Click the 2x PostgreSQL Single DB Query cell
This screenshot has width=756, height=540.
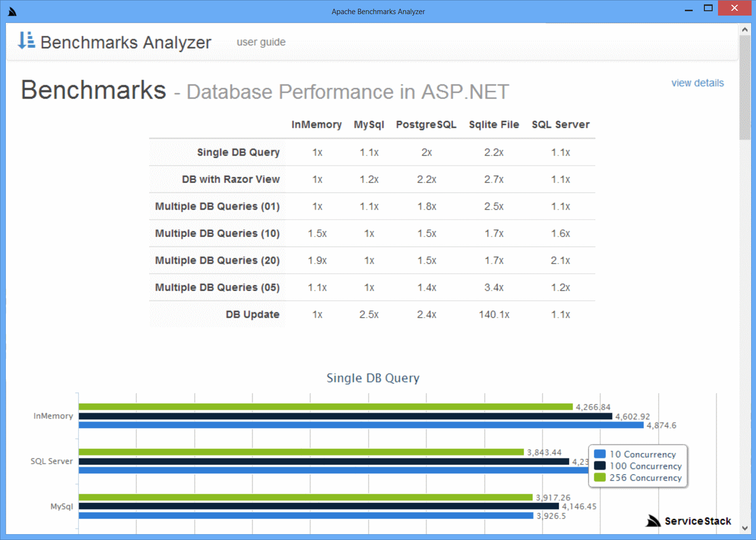click(x=426, y=152)
